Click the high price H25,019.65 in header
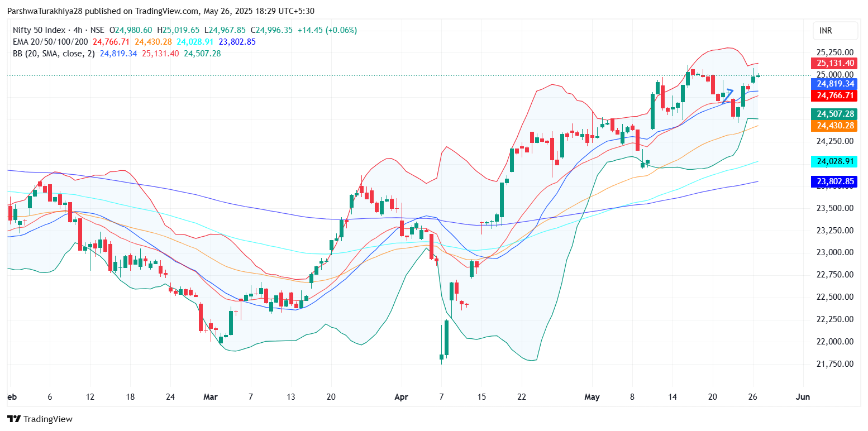 178,30
